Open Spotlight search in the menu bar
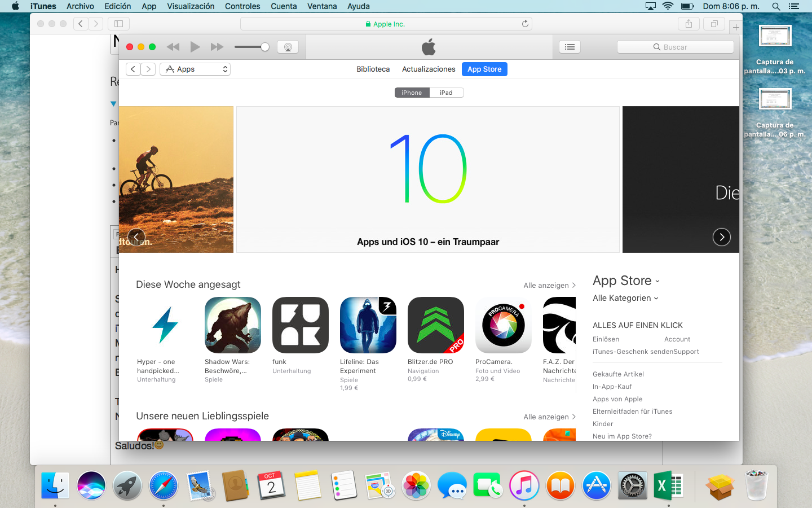Viewport: 812px width, 508px height. click(x=776, y=6)
